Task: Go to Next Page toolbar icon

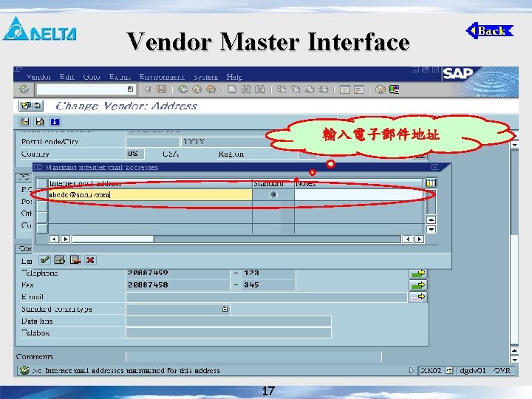Action: pos(310,89)
